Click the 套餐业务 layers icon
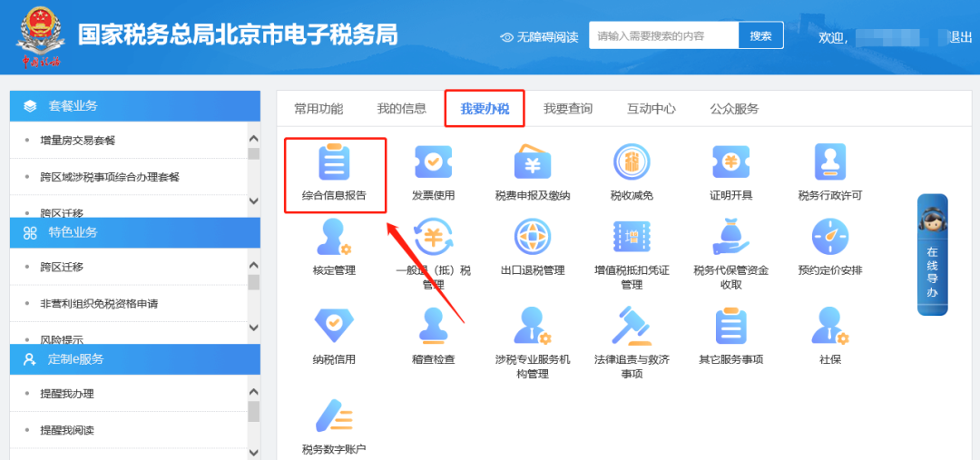The image size is (980, 460). [30, 106]
